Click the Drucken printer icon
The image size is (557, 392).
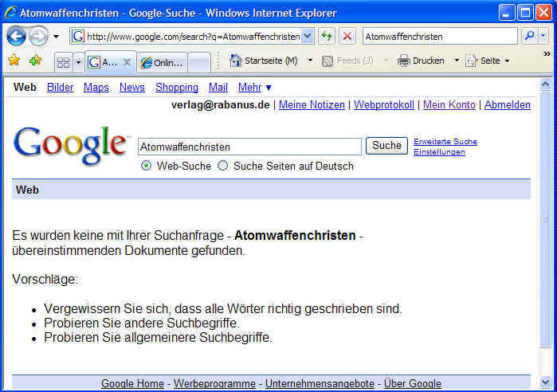[x=403, y=61]
